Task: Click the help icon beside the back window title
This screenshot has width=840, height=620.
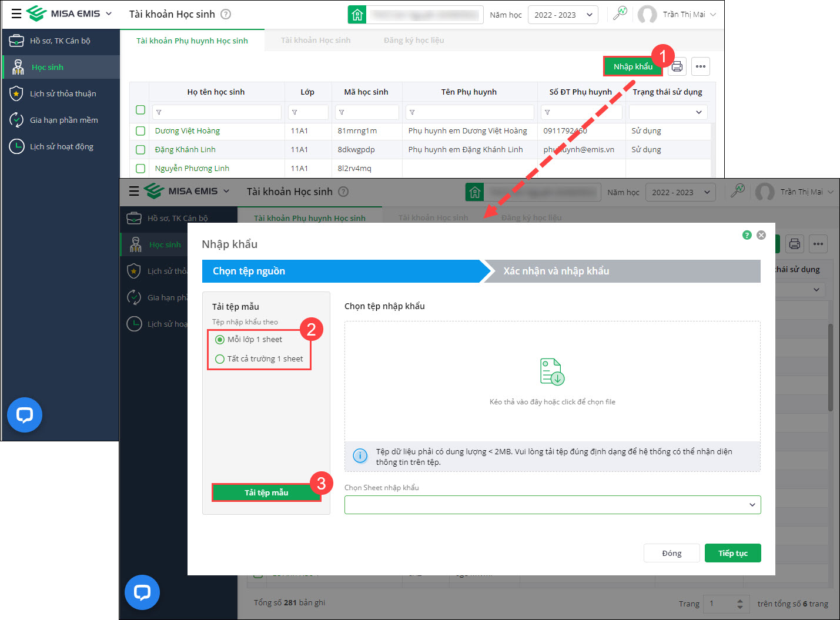Action: tap(226, 14)
